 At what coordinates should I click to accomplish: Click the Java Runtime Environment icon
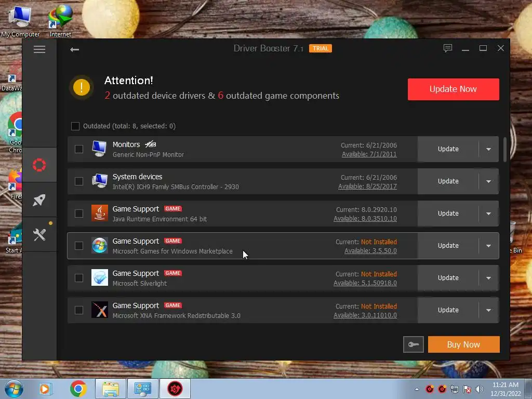(x=99, y=213)
